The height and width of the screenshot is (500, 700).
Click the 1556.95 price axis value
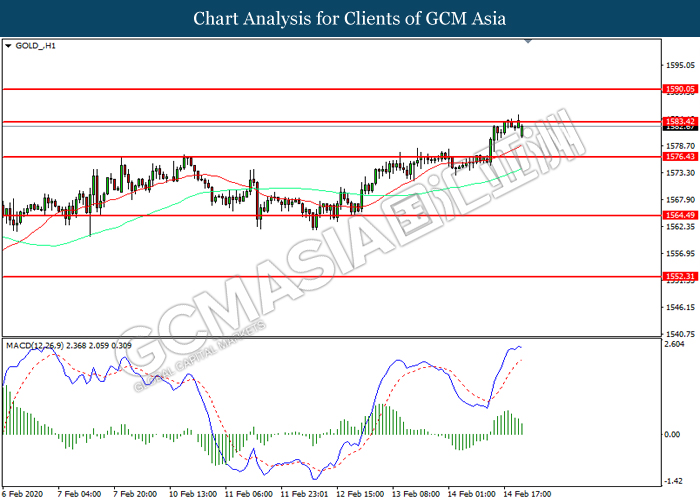(x=680, y=254)
